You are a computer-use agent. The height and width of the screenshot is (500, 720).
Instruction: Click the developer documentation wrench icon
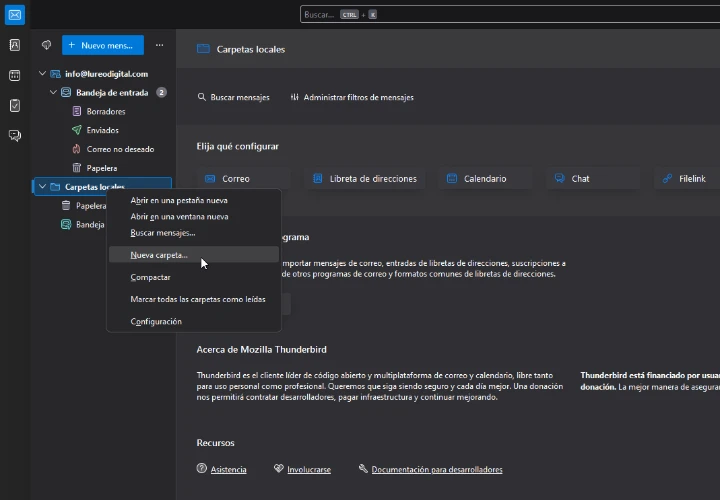point(363,468)
